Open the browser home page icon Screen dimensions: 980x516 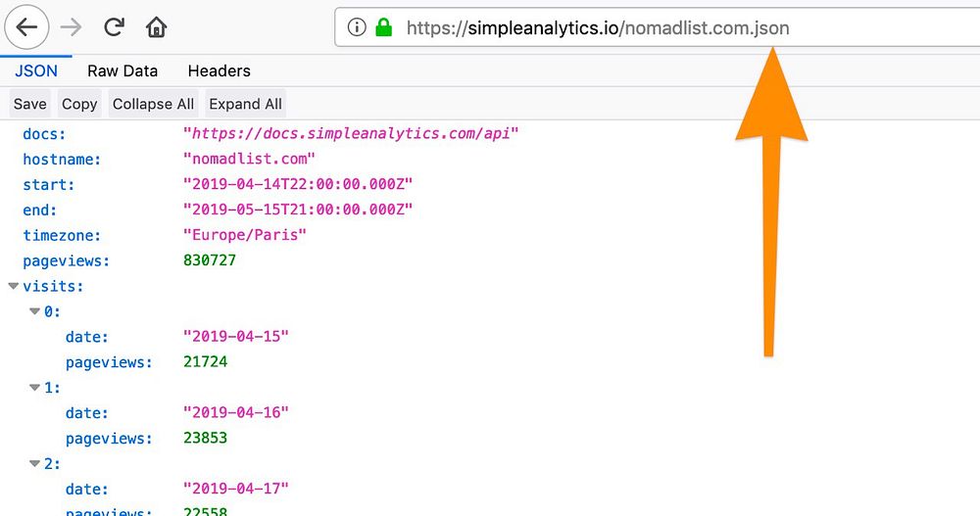point(156,26)
